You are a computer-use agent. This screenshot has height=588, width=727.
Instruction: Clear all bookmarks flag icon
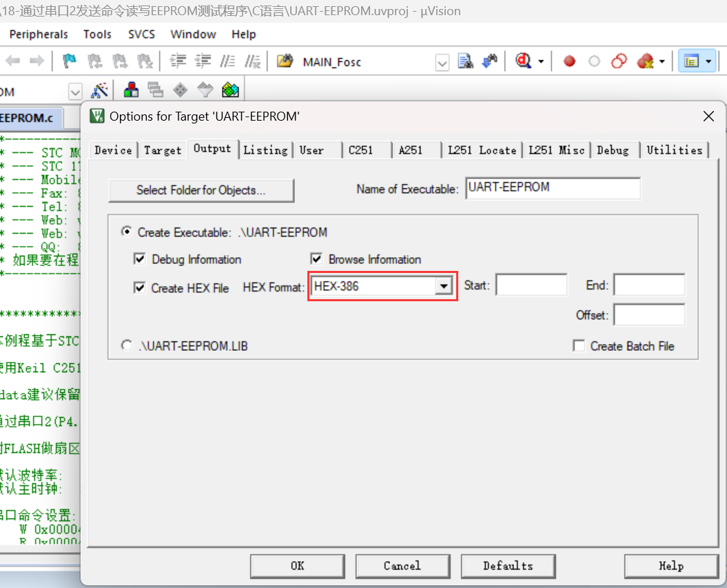(145, 61)
